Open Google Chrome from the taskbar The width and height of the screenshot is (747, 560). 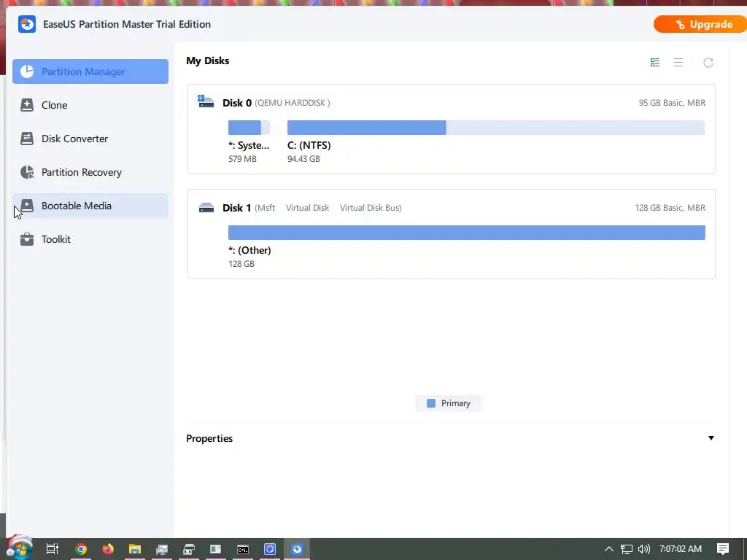tap(81, 549)
